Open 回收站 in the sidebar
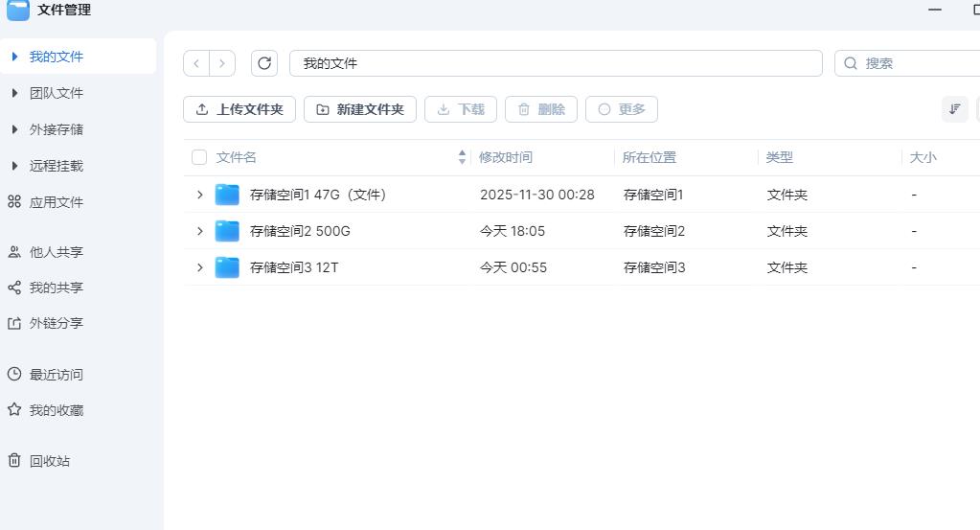Viewport: 980px width, 530px height. pyautogui.click(x=50, y=461)
